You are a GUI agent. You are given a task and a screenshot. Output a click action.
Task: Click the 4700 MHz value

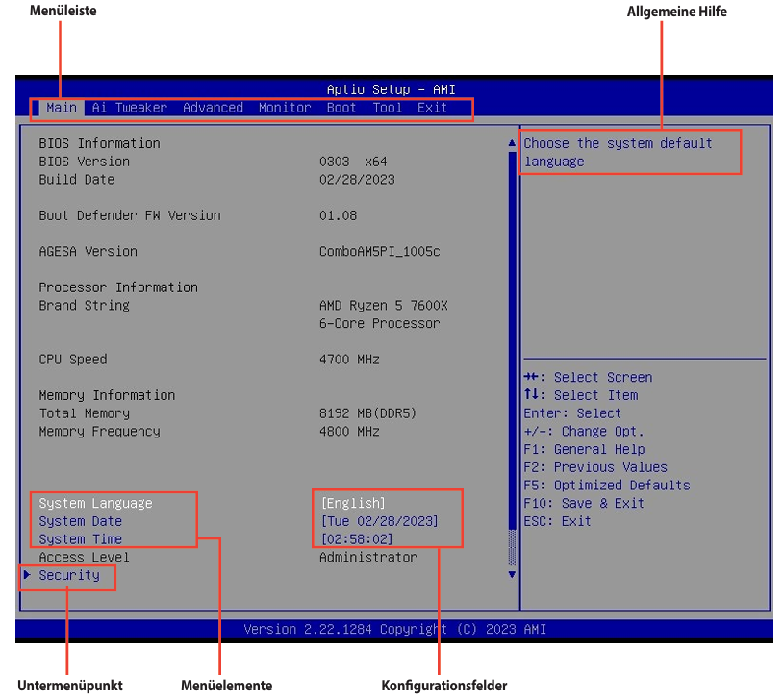349,360
